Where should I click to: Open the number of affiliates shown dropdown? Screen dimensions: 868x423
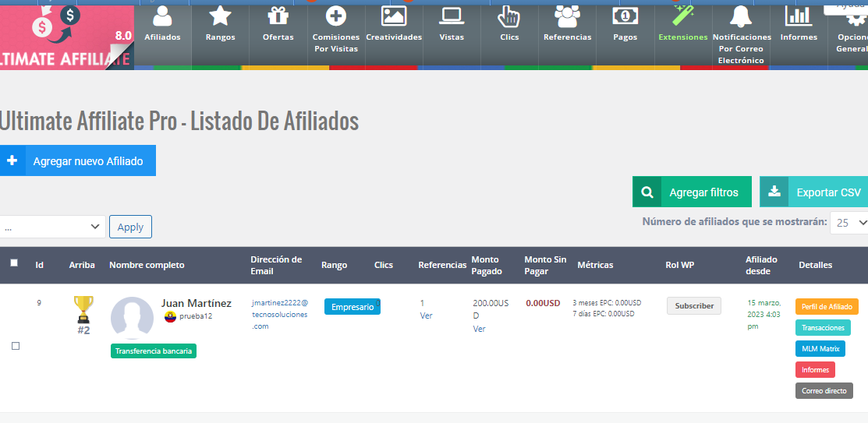[x=849, y=223]
